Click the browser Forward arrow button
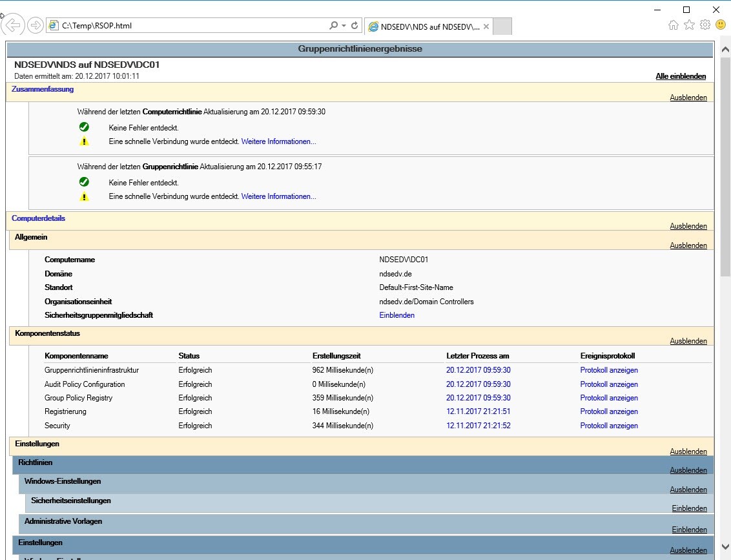This screenshot has height=560, width=731. (36, 25)
